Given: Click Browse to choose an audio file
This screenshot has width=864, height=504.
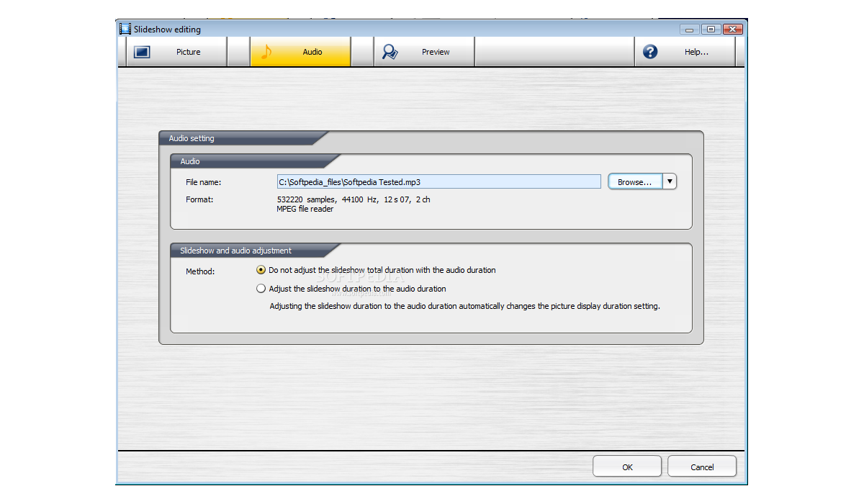Looking at the screenshot, I should (635, 182).
